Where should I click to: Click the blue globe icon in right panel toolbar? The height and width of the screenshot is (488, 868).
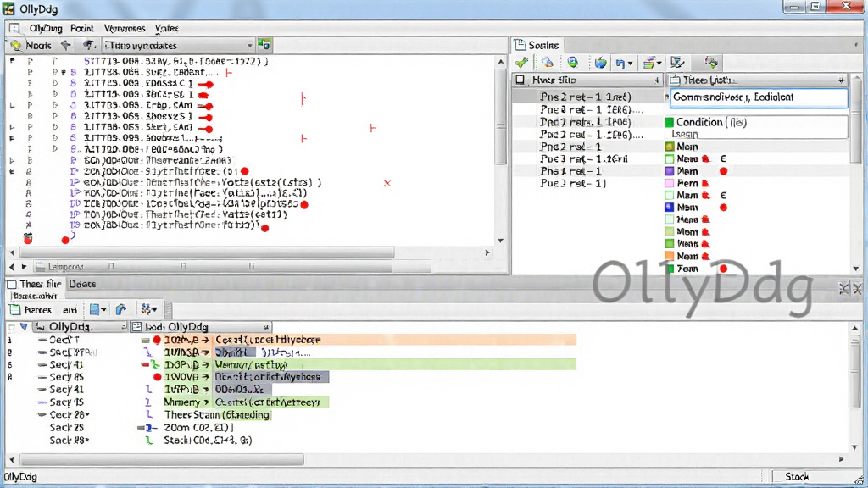[600, 63]
